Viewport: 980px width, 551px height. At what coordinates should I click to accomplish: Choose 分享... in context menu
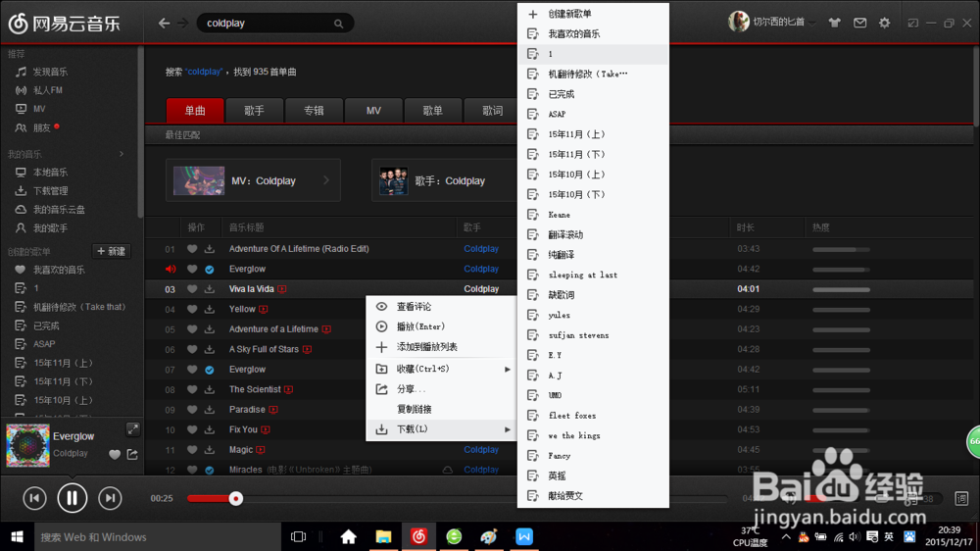(441, 389)
